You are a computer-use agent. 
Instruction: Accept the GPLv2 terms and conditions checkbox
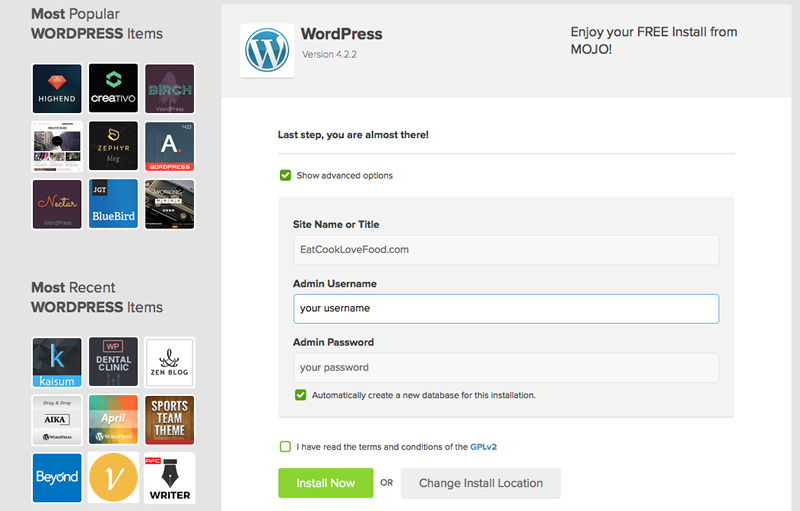pyautogui.click(x=285, y=447)
